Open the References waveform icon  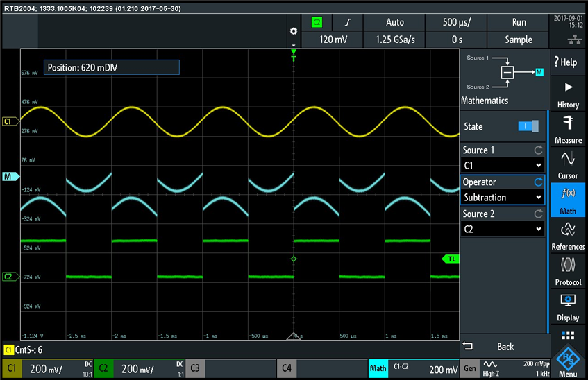click(x=567, y=235)
